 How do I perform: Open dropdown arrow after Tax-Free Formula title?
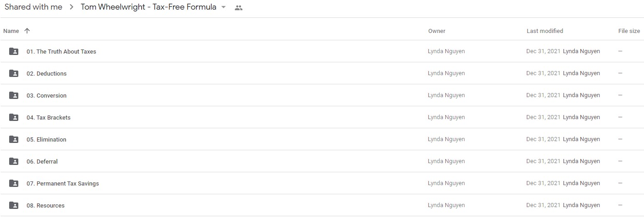pyautogui.click(x=224, y=7)
